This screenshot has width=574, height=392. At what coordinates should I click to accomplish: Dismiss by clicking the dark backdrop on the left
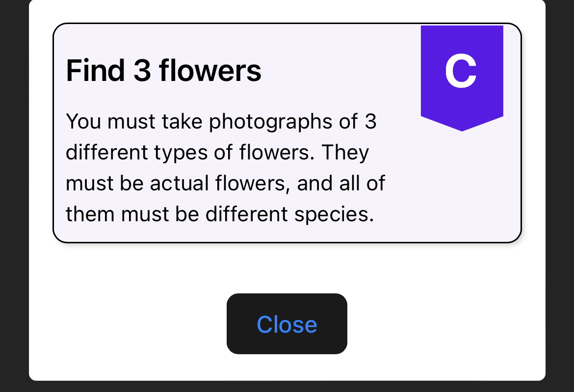[x=14, y=196]
